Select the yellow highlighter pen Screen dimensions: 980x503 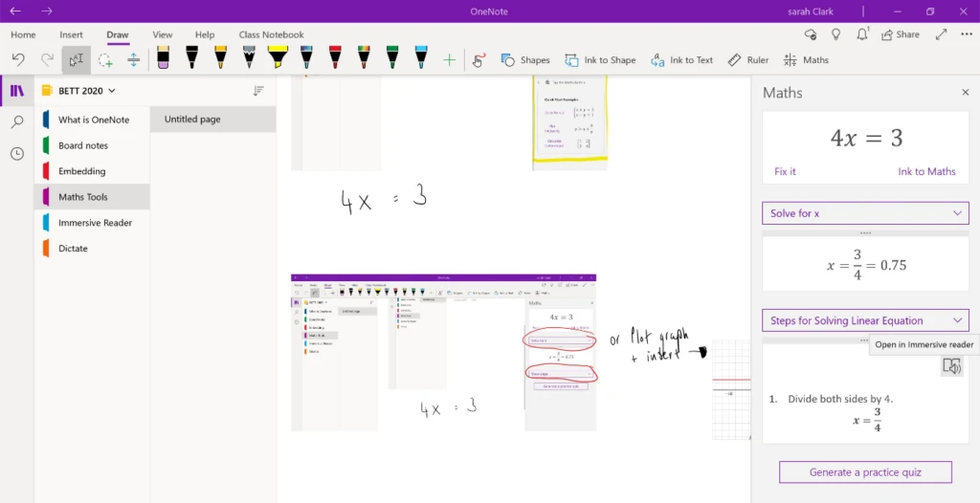click(278, 58)
